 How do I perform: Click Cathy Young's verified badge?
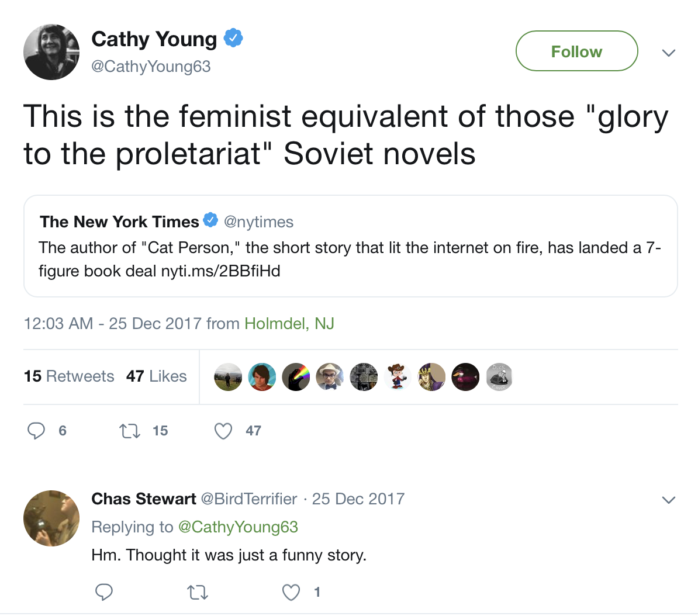coord(233,39)
